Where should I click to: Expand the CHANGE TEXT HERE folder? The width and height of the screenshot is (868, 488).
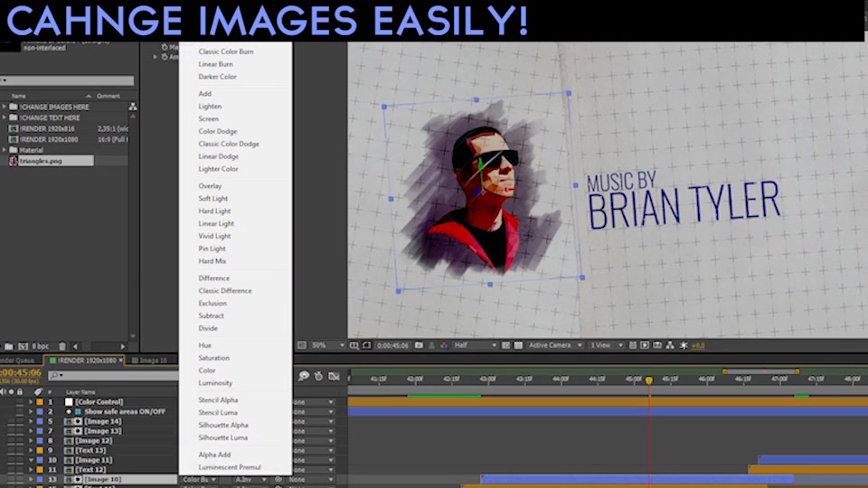5,117
